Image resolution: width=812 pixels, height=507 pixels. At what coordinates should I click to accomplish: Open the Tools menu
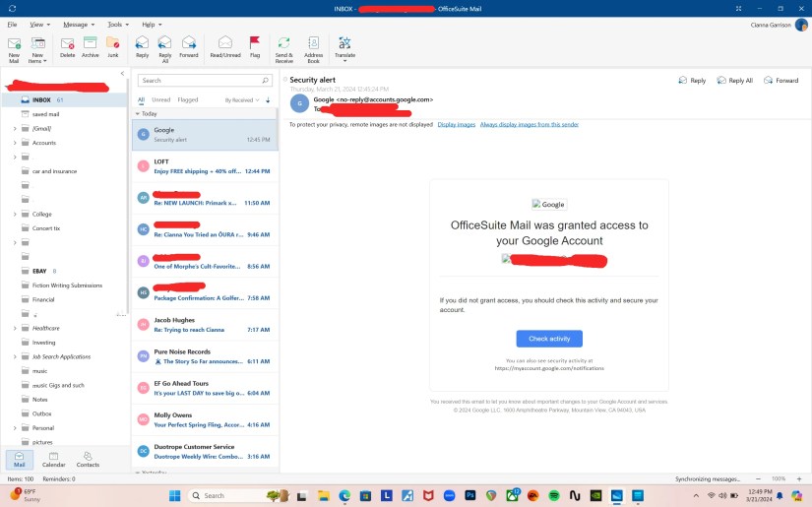118,25
